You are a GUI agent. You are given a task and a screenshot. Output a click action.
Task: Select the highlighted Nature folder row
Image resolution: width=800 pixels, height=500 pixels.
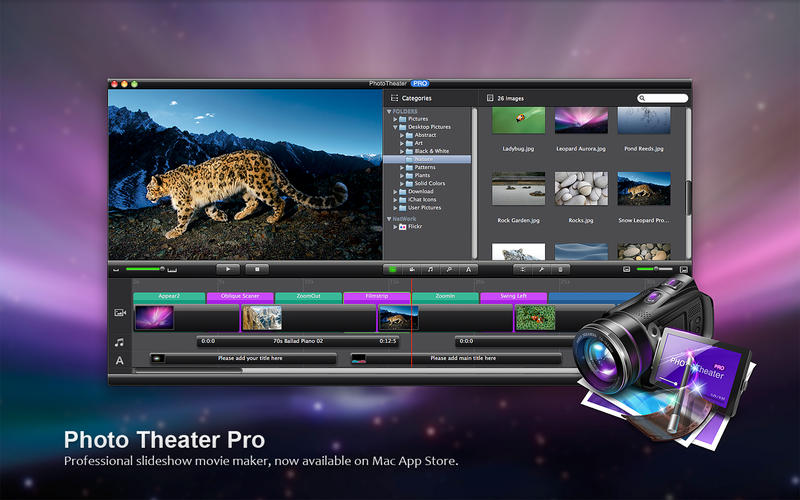click(x=428, y=159)
